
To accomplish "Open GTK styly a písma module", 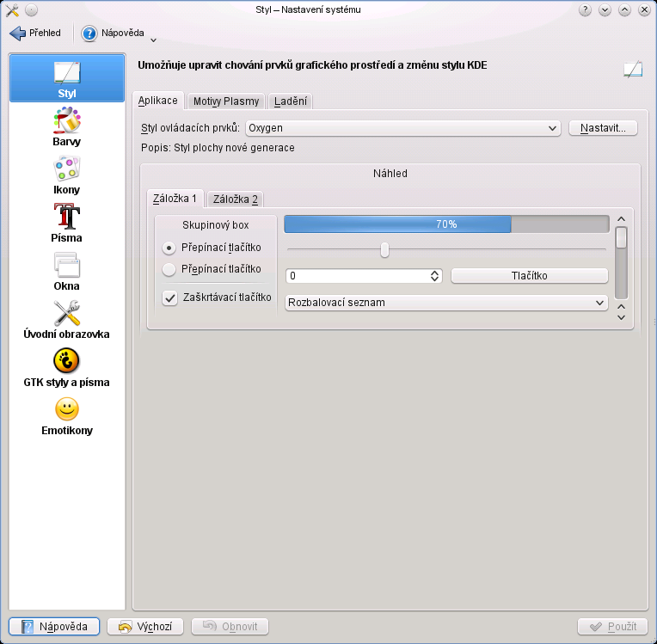I will point(66,367).
